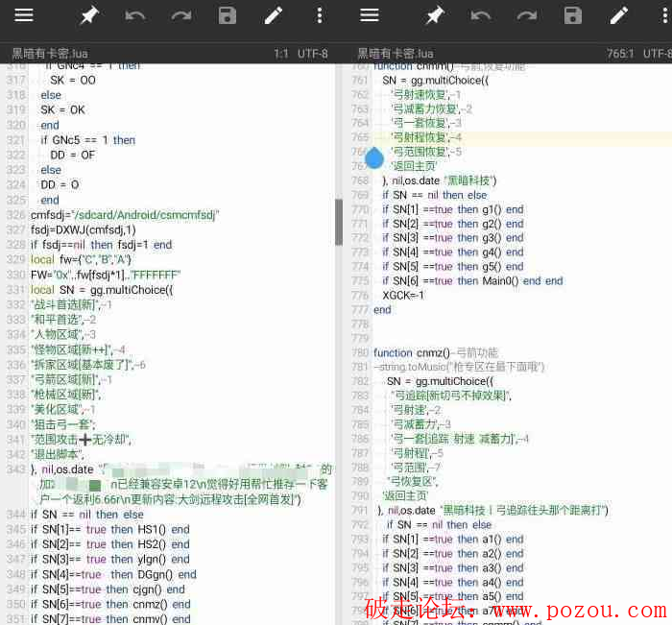
Task: Click line 345 HS1() call
Action: (x=152, y=529)
